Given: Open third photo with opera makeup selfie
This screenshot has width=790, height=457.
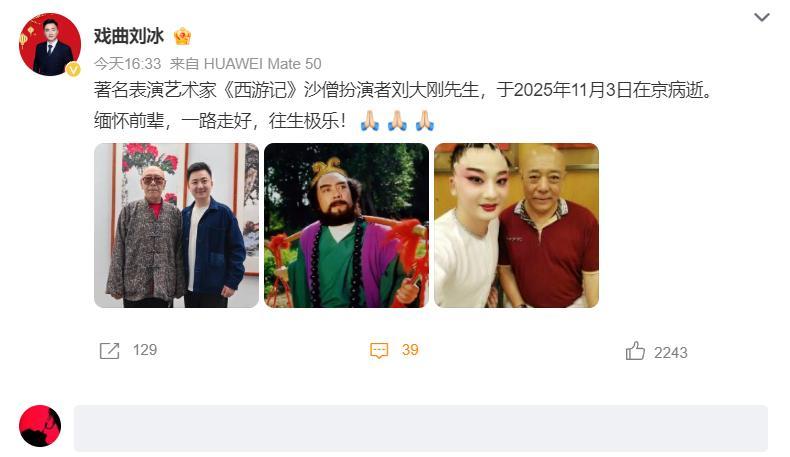Looking at the screenshot, I should pos(516,225).
